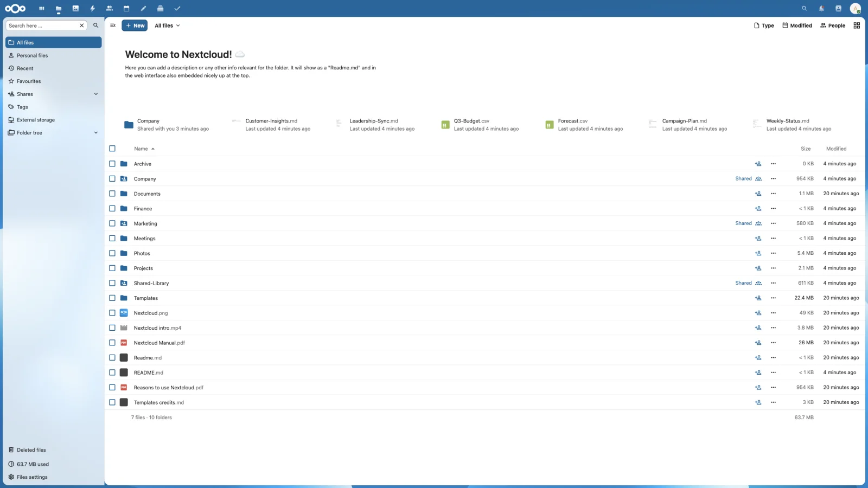Open the contacts menu in header right
The width and height of the screenshot is (868, 488).
tap(838, 9)
